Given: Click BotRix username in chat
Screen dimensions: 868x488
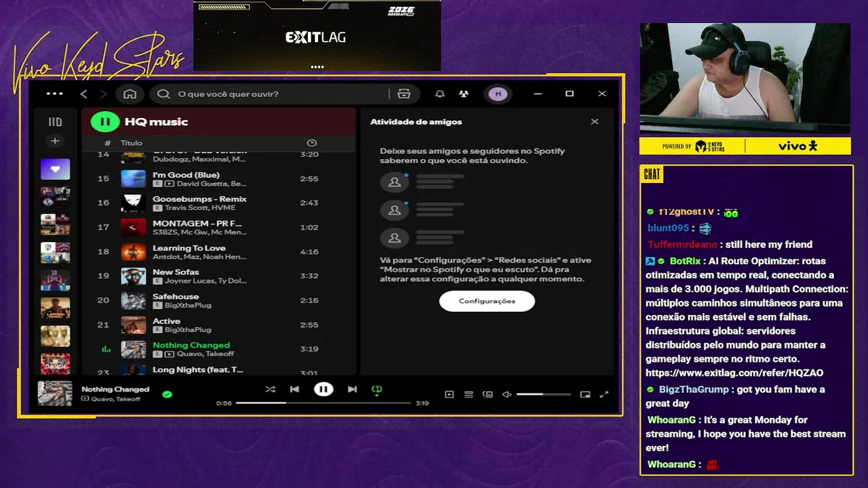Looking at the screenshot, I should pyautogui.click(x=685, y=261).
